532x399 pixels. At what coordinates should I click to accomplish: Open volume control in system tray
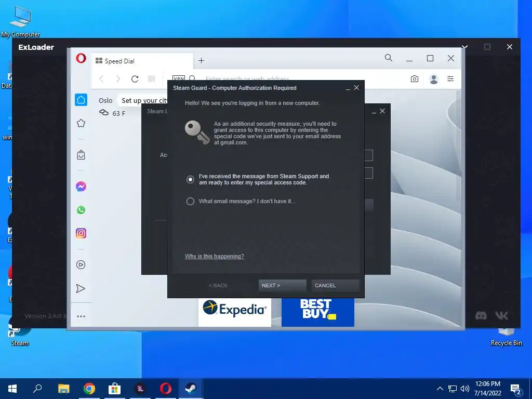click(x=465, y=389)
